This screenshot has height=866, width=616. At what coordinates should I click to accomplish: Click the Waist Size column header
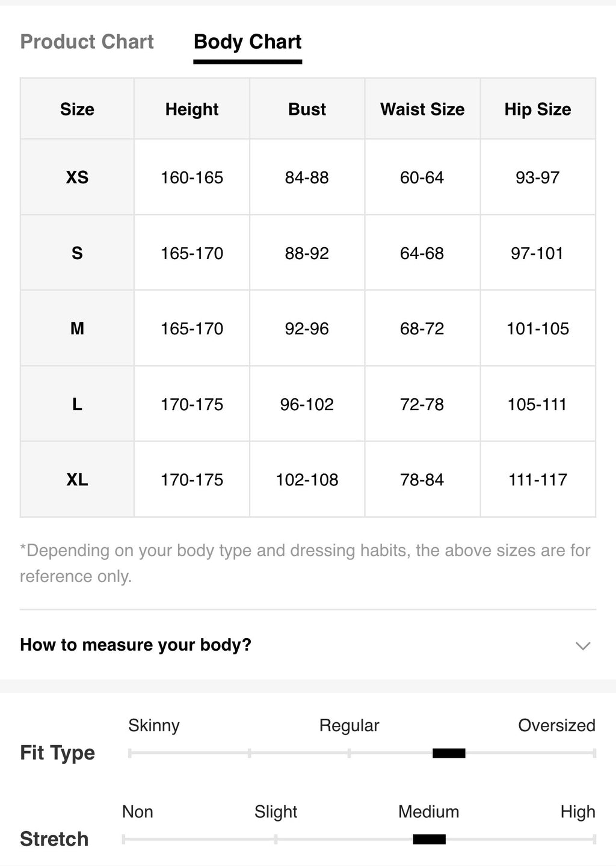(422, 109)
